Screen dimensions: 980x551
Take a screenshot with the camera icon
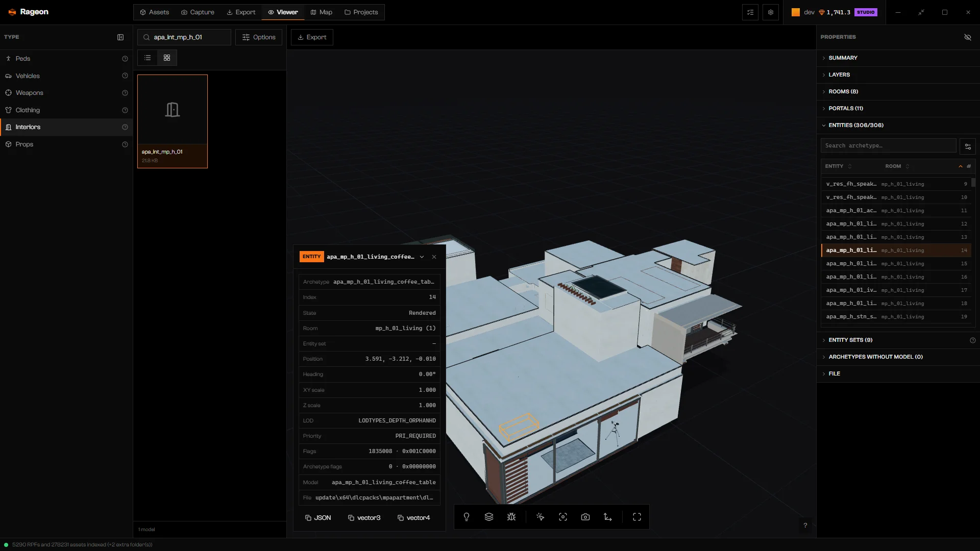[x=585, y=517]
